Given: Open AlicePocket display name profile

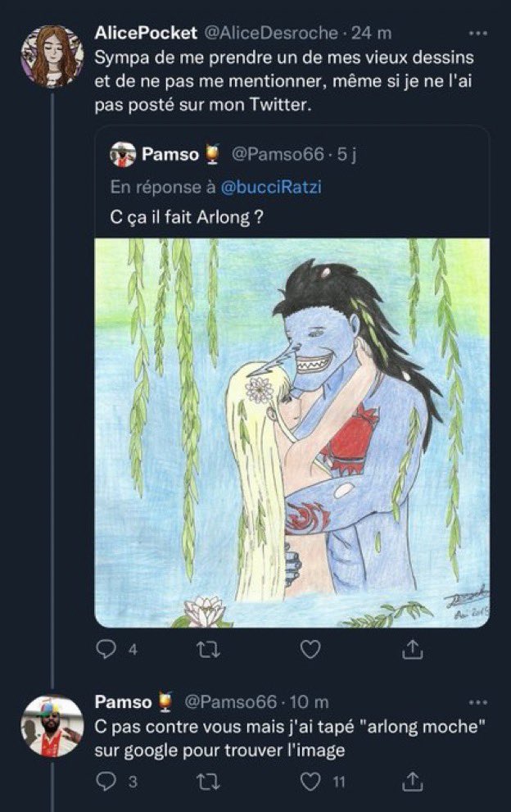Looking at the screenshot, I should pyautogui.click(x=146, y=33).
